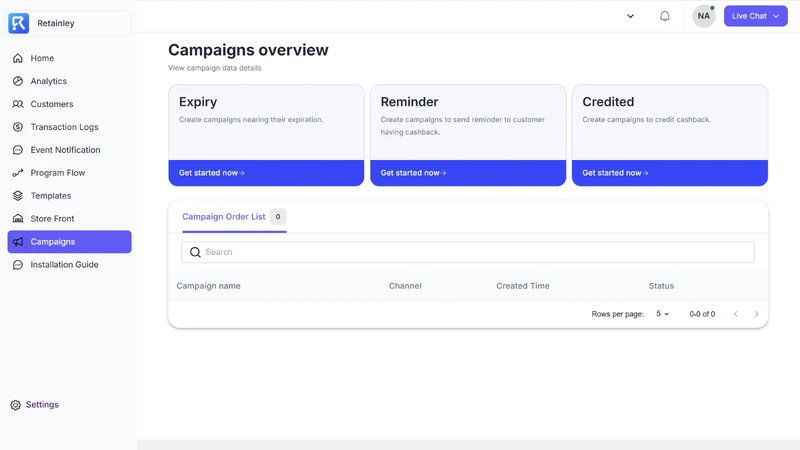The image size is (800, 450).
Task: Click the Installation Guide icon
Action: [18, 265]
